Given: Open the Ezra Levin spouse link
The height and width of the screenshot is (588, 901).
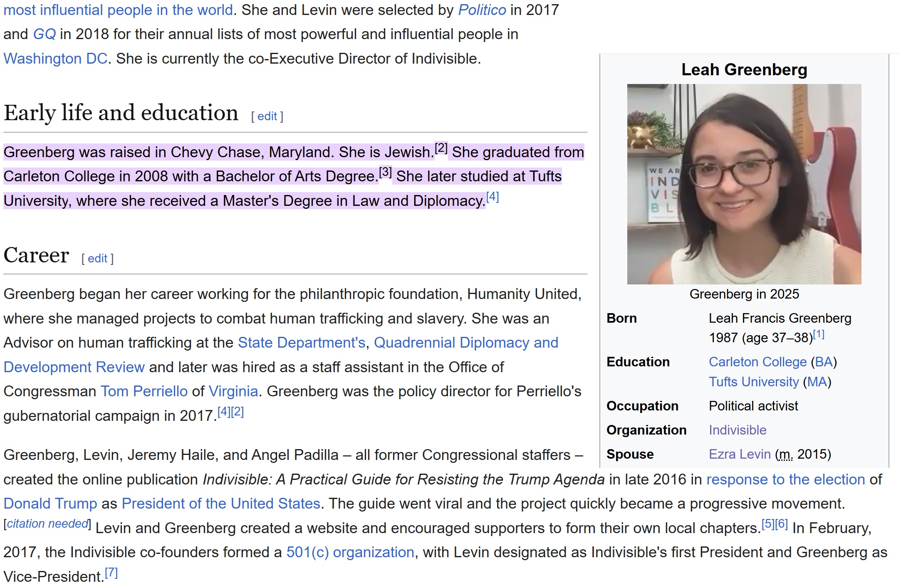Looking at the screenshot, I should 739,454.
